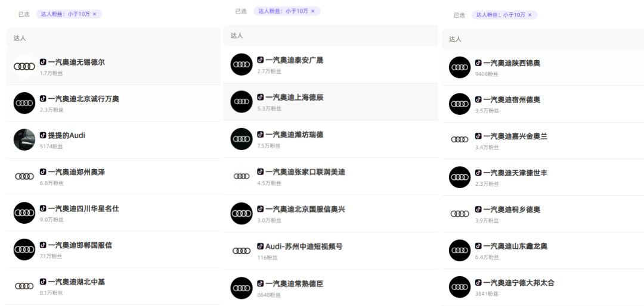Click the Douyin icon next to 一汽奥迪湖北中基
Image resolution: width=644 pixels, height=306 pixels.
click(43, 282)
